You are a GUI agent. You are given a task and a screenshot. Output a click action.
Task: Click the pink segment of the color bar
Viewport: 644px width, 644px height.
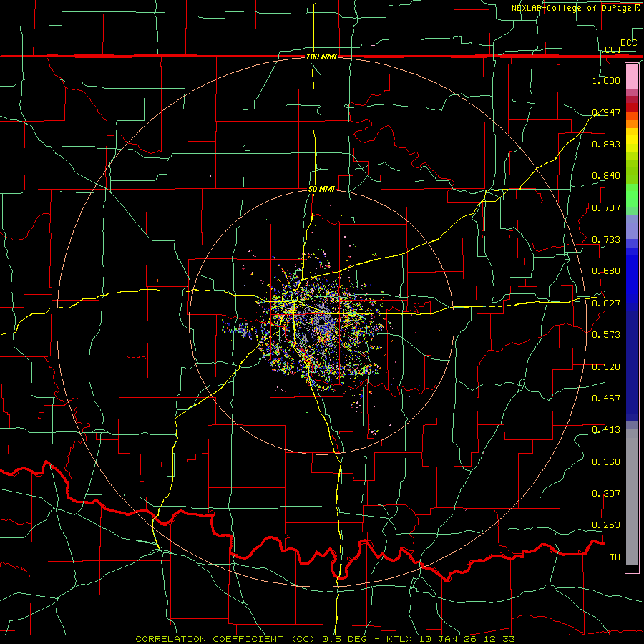pos(632,76)
